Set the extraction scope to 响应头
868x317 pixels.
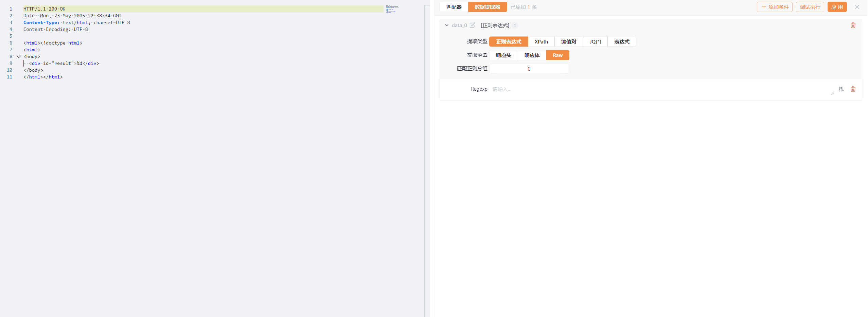point(503,55)
